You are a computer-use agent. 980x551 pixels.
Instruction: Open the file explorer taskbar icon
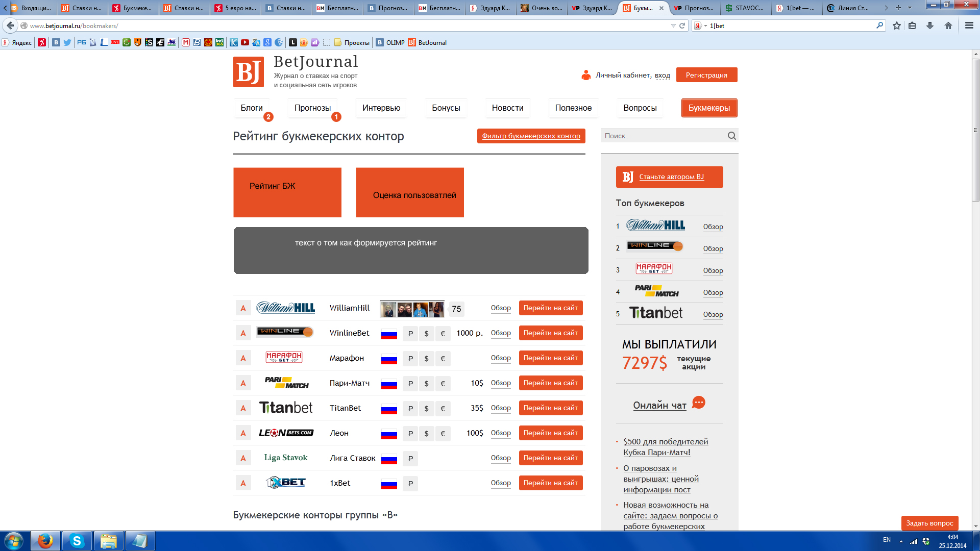click(108, 541)
